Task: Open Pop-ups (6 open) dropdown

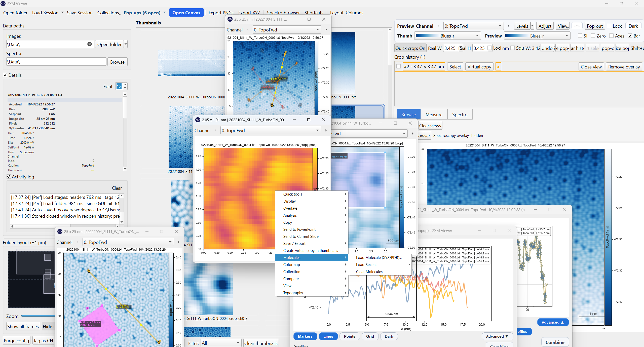Action: [165, 13]
